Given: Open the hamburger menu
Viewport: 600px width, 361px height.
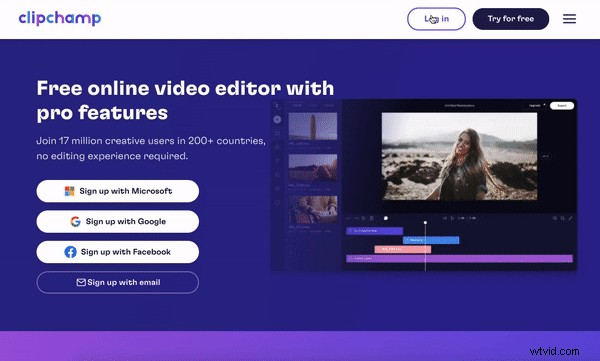Looking at the screenshot, I should [x=569, y=19].
